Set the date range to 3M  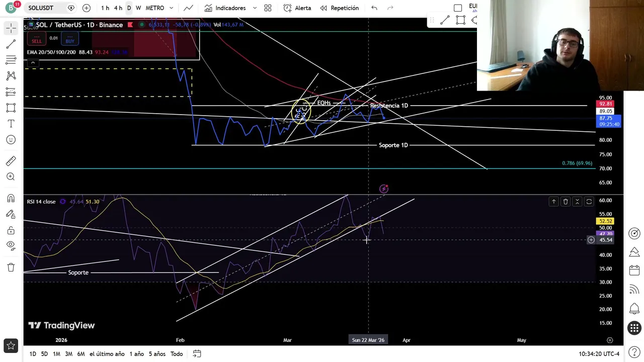pos(68,354)
